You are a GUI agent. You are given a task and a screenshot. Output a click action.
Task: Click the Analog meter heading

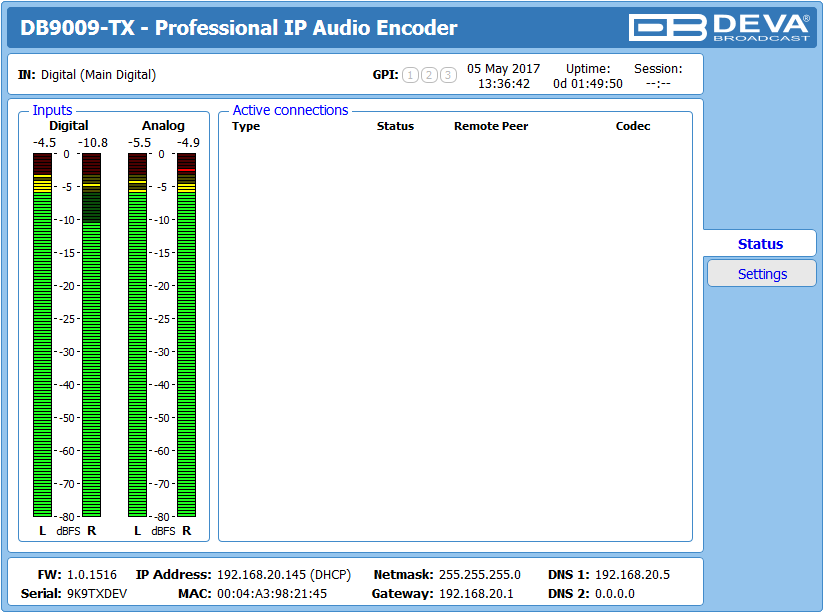(163, 126)
